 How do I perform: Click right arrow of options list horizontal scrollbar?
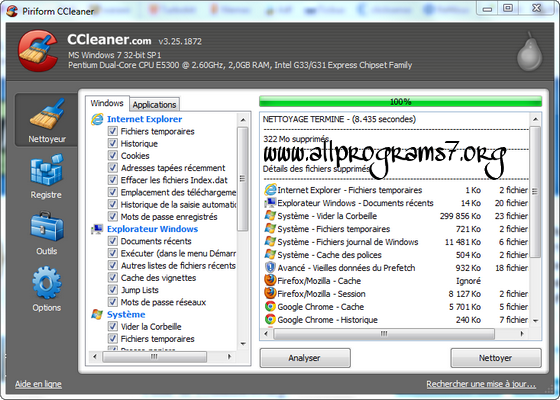tap(229, 356)
